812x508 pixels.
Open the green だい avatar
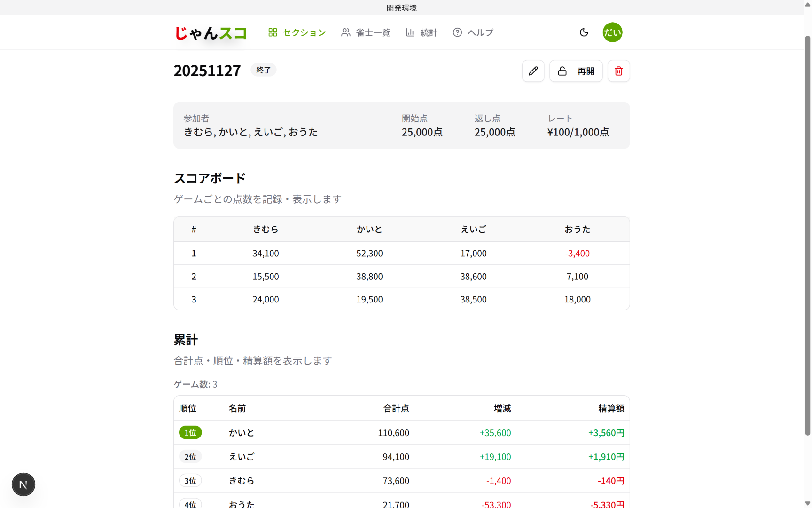(x=612, y=32)
